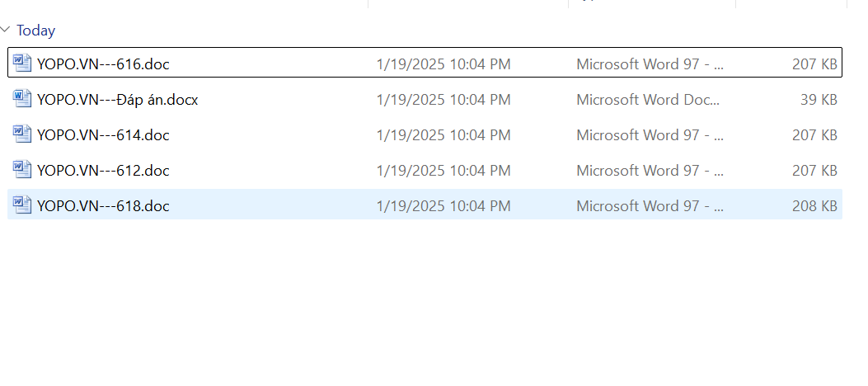The image size is (868, 386).
Task: Select the Word icon of YOPO.VN---614.doc
Action: tap(22, 134)
